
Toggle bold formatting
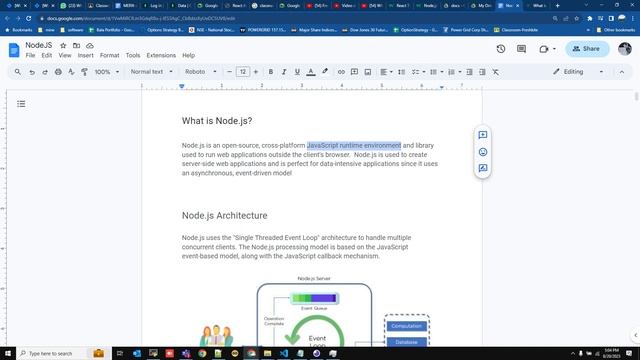(x=271, y=72)
